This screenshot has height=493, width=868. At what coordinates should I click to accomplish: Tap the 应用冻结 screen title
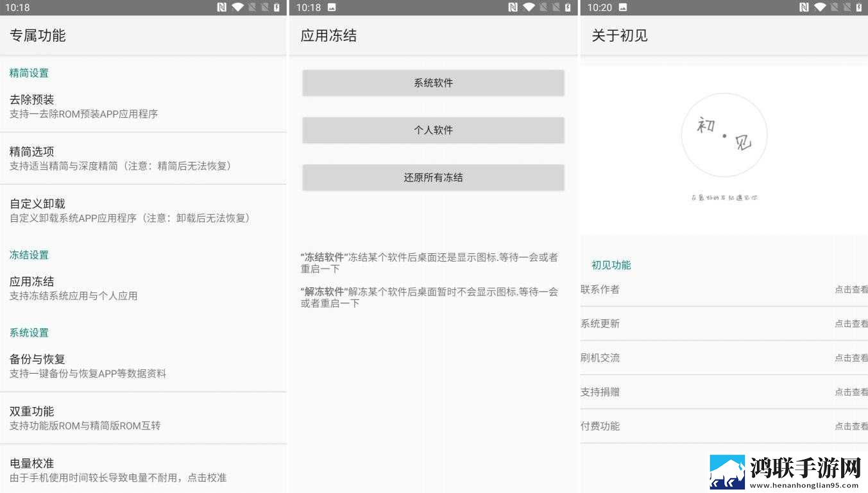point(328,35)
